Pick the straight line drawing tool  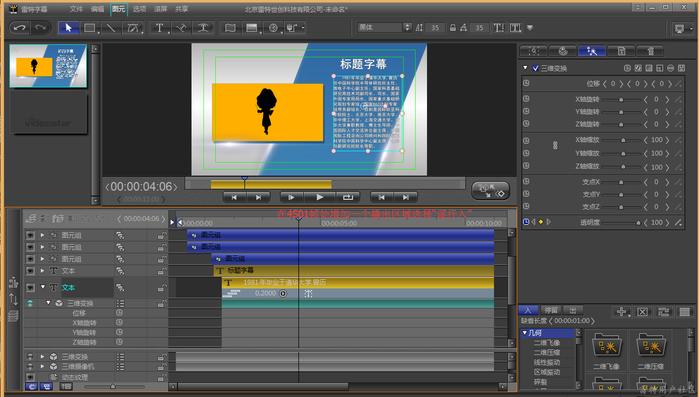coord(111,28)
